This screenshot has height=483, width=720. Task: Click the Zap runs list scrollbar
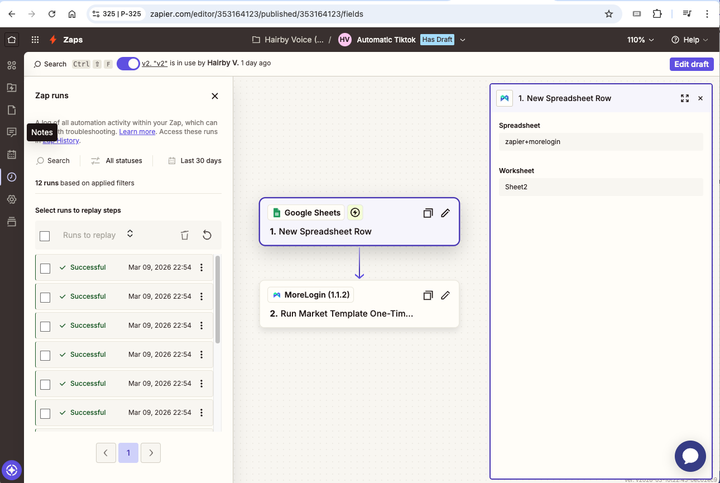[217, 299]
